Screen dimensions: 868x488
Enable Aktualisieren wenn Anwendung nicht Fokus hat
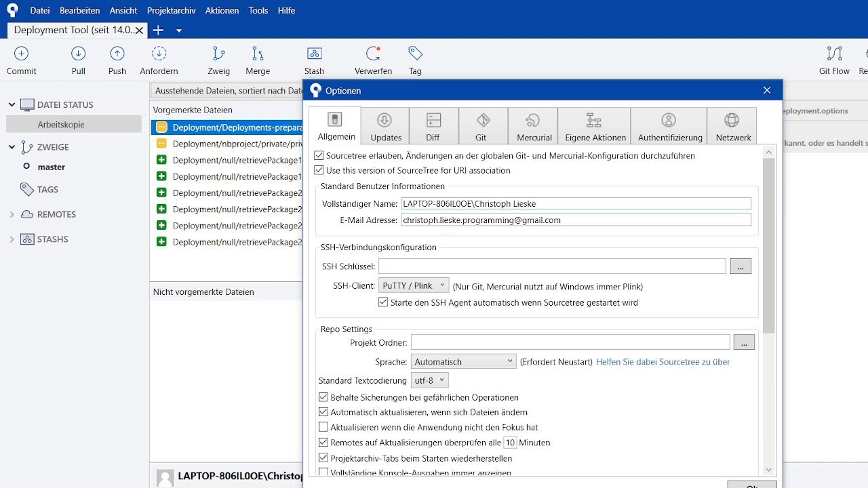[x=323, y=427]
